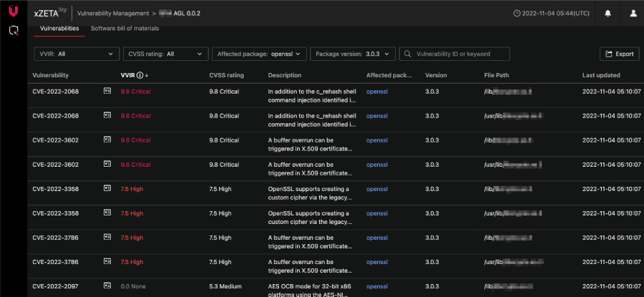Sort by the VVIR column arrow
644x297 pixels.
pyautogui.click(x=147, y=75)
